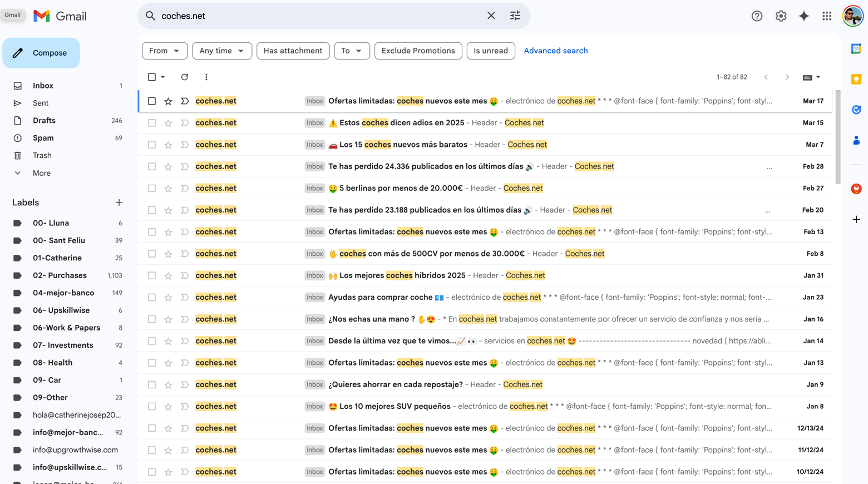Toggle the select-all checkbox
The width and height of the screenshot is (868, 484).
(x=152, y=77)
